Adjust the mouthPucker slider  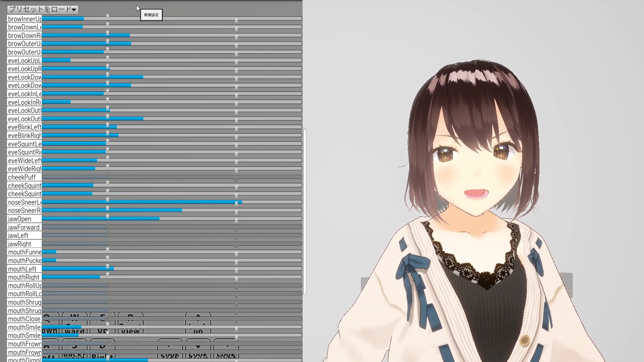click(55, 260)
